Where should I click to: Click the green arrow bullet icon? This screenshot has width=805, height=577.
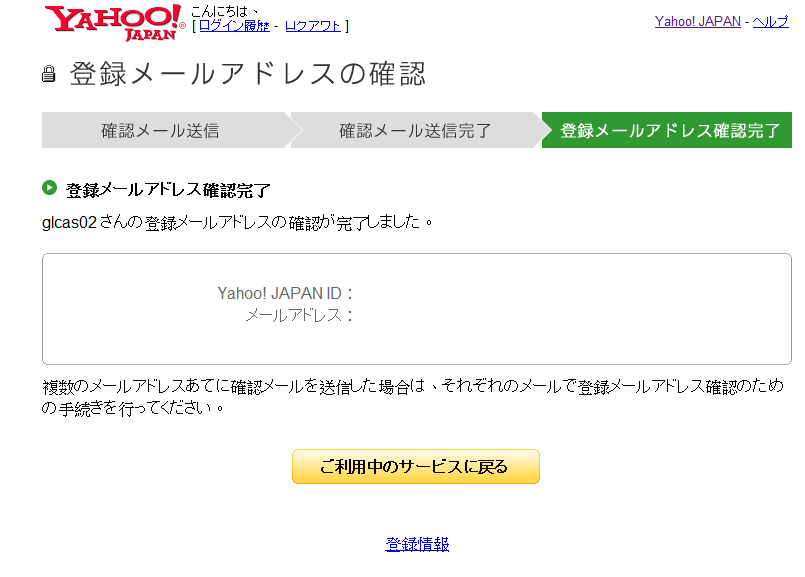(x=49, y=187)
